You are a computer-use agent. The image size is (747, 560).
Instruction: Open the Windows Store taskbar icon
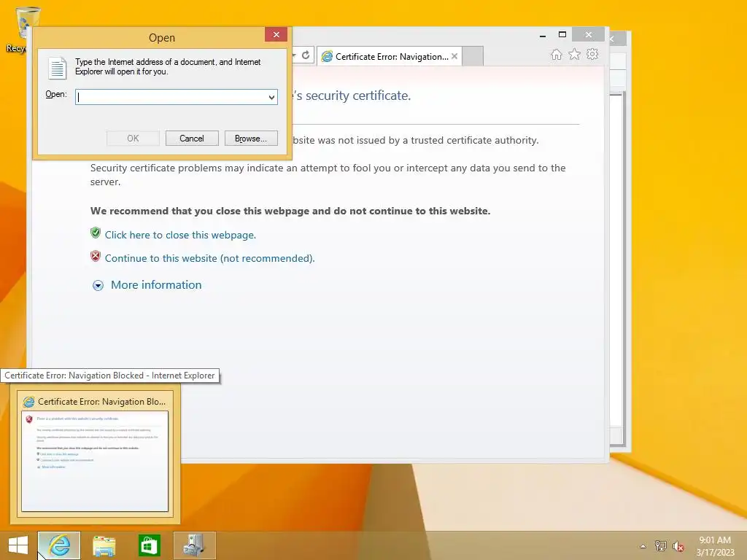click(x=149, y=545)
